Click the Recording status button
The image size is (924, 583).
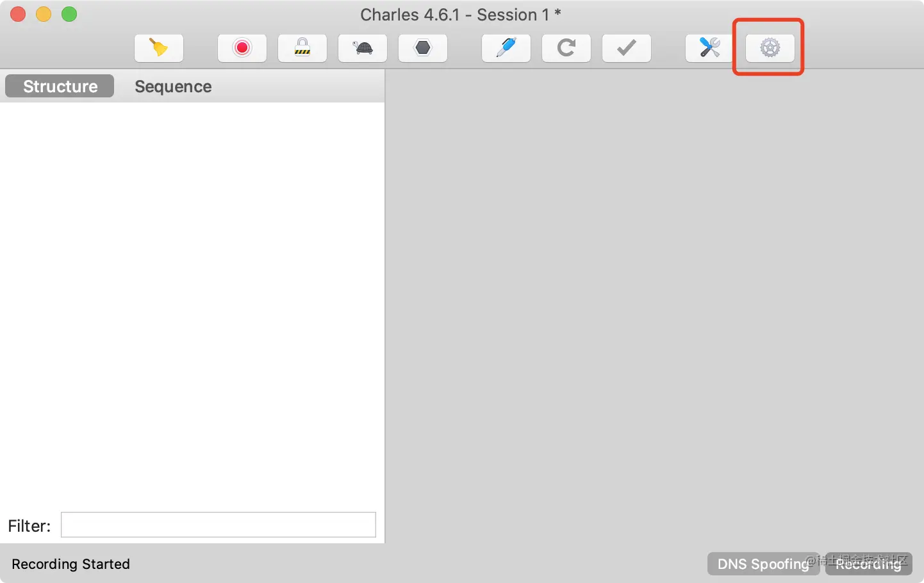(868, 564)
